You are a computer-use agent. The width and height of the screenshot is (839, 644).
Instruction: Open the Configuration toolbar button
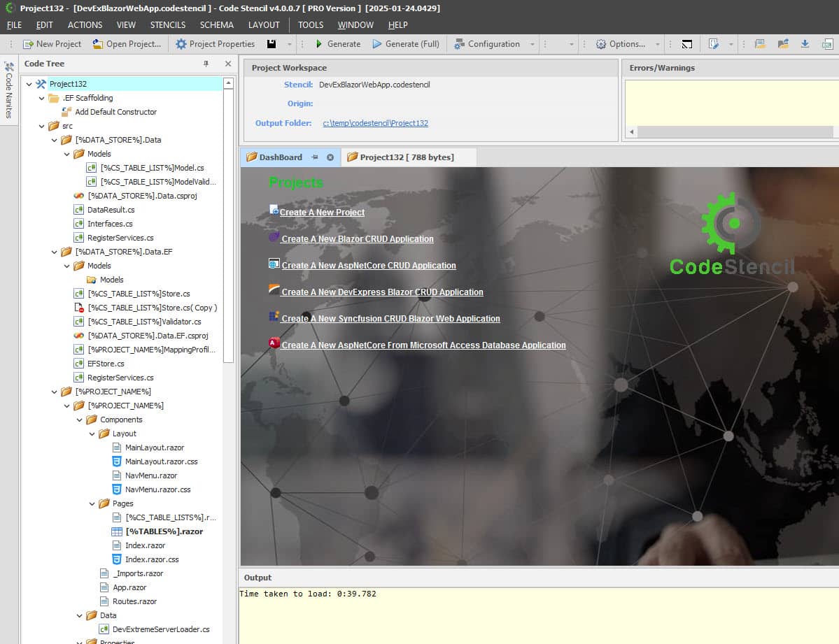coord(487,44)
